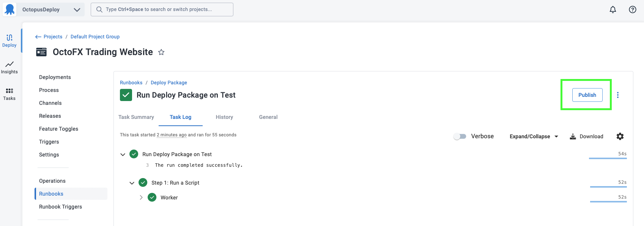The height and width of the screenshot is (226, 644).
Task: Select the Task Log tab
Action: pyautogui.click(x=181, y=117)
